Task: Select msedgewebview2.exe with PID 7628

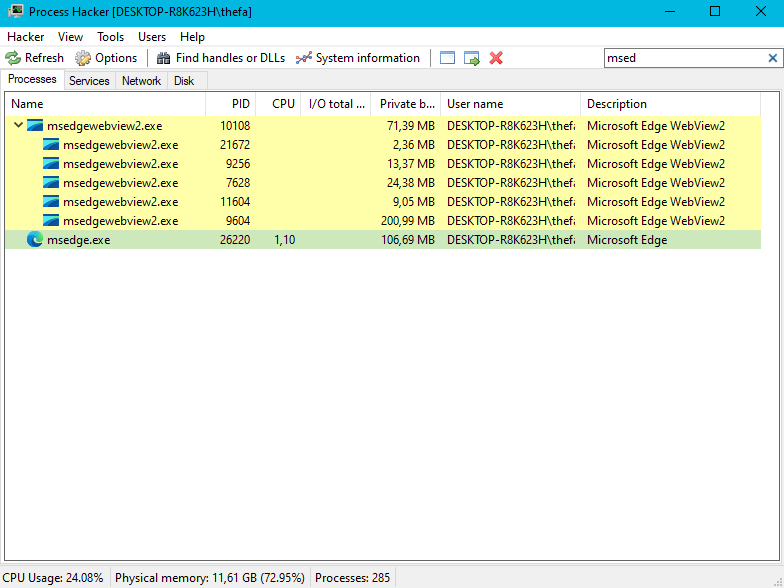Action: [x=383, y=182]
